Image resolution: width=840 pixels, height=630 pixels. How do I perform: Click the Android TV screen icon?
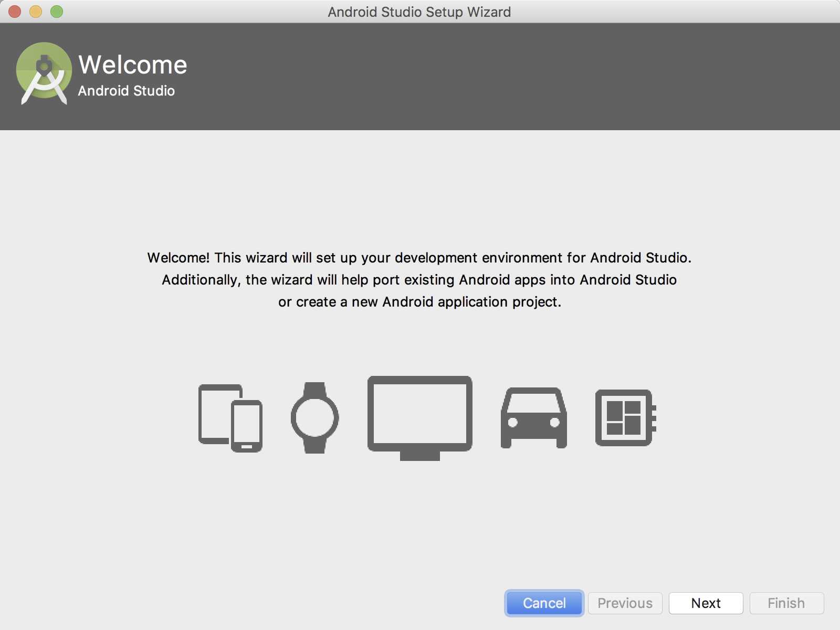click(419, 418)
